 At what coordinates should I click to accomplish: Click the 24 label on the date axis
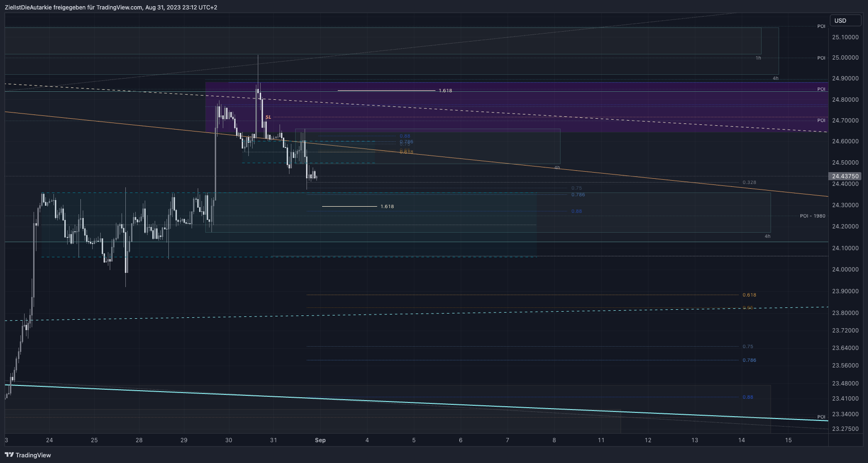click(x=50, y=440)
